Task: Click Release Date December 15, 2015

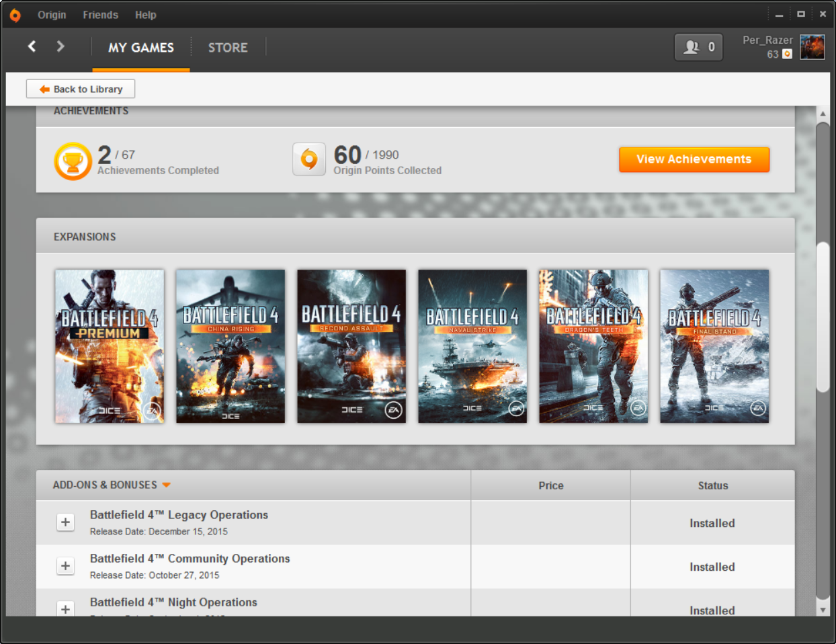Action: [159, 531]
